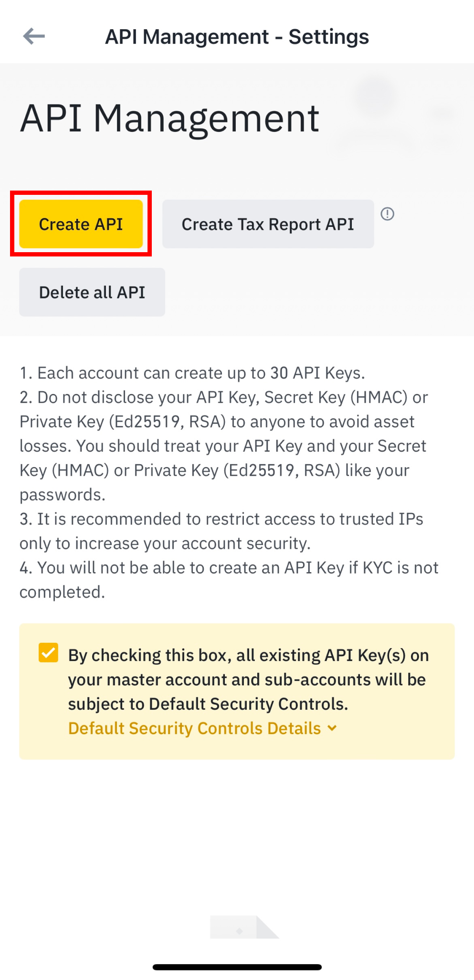Image resolution: width=474 pixels, height=980 pixels.
Task: Uncheck the Default Security Controls checkbox
Action: pyautogui.click(x=49, y=653)
